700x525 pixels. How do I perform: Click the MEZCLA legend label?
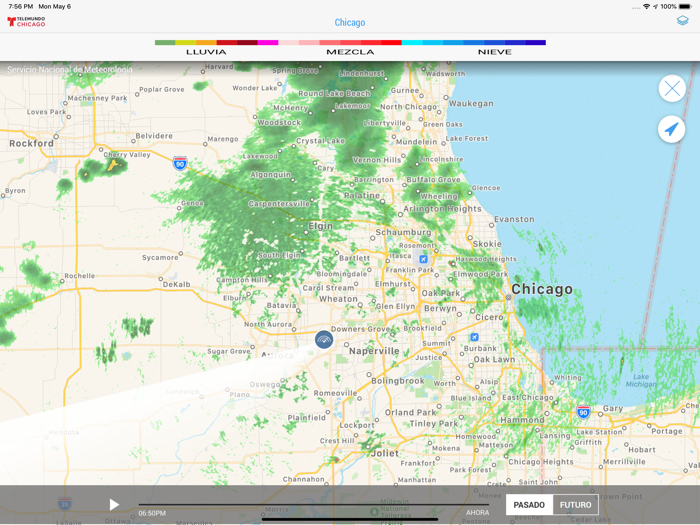coord(350,52)
